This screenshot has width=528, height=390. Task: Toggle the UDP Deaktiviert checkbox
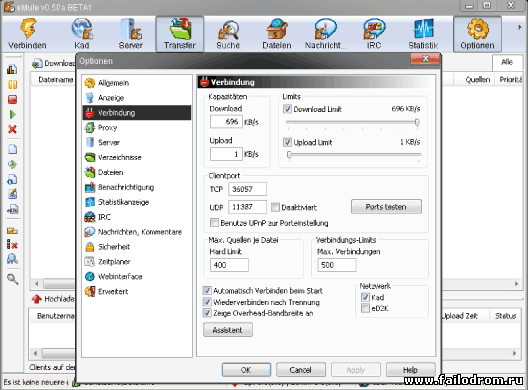275,207
